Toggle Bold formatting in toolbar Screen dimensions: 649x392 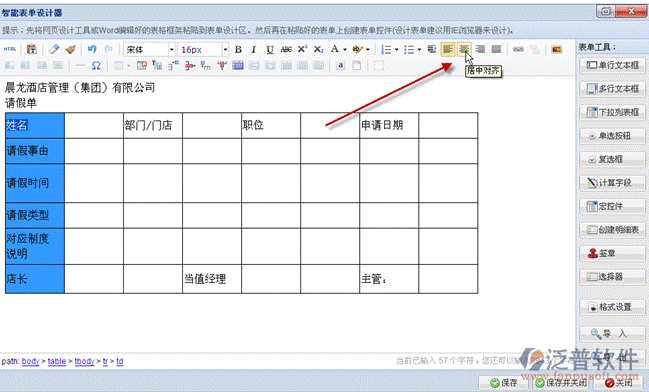click(238, 49)
